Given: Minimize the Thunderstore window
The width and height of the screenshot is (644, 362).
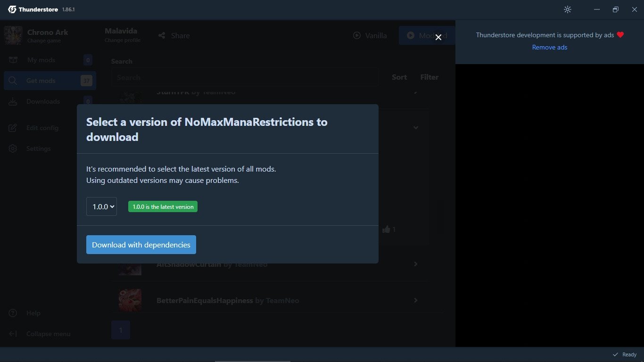Looking at the screenshot, I should (597, 9).
